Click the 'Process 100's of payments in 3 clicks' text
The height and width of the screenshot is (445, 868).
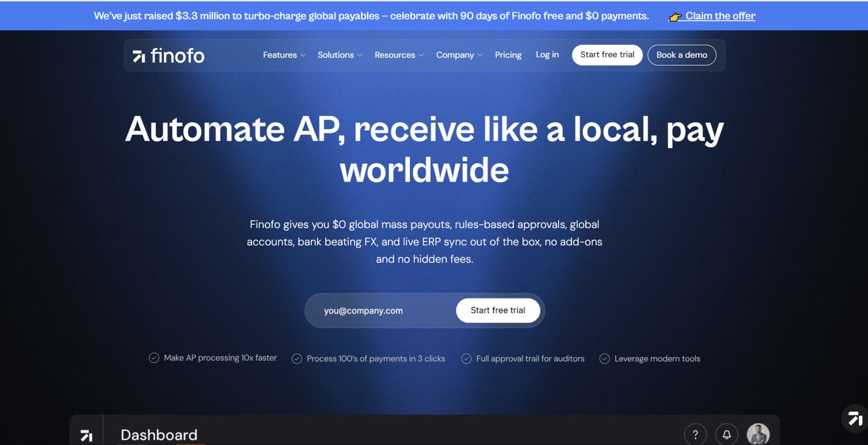376,359
